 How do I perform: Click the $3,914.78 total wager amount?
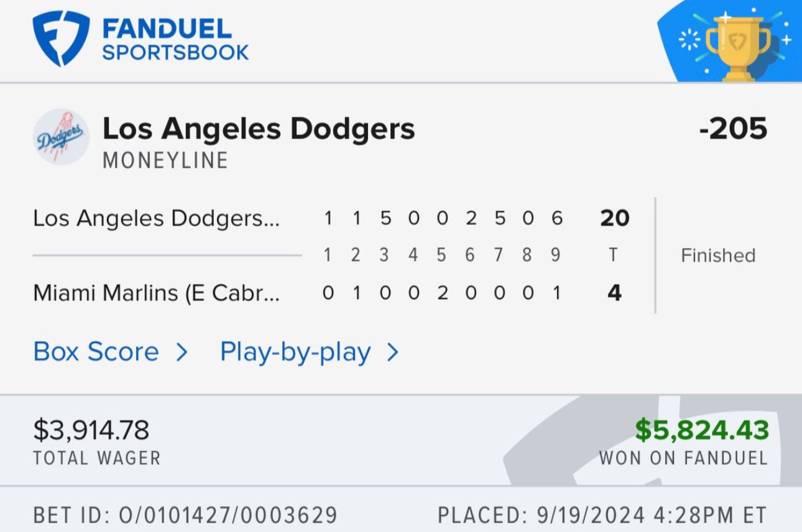(91, 431)
